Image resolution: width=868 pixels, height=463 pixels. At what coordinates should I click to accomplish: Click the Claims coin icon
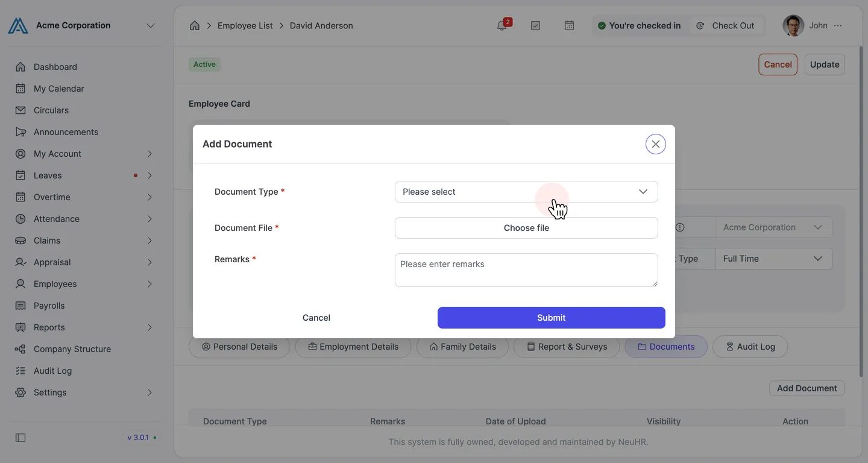20,241
